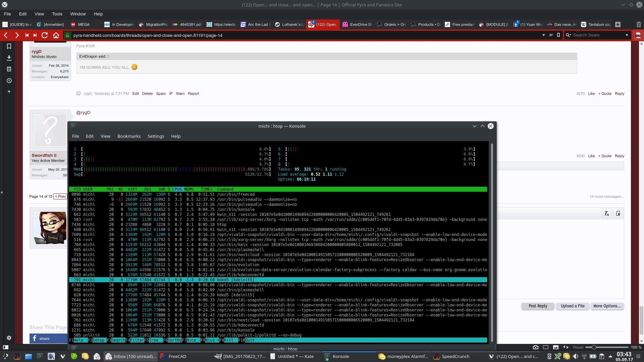The height and width of the screenshot is (362, 644).
Task: Open the closed tabs trash icon
Action: (639, 24)
